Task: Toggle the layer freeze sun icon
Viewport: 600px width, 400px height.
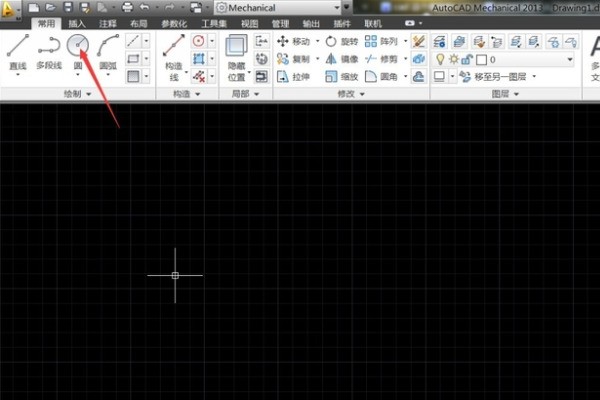Action: [x=452, y=59]
